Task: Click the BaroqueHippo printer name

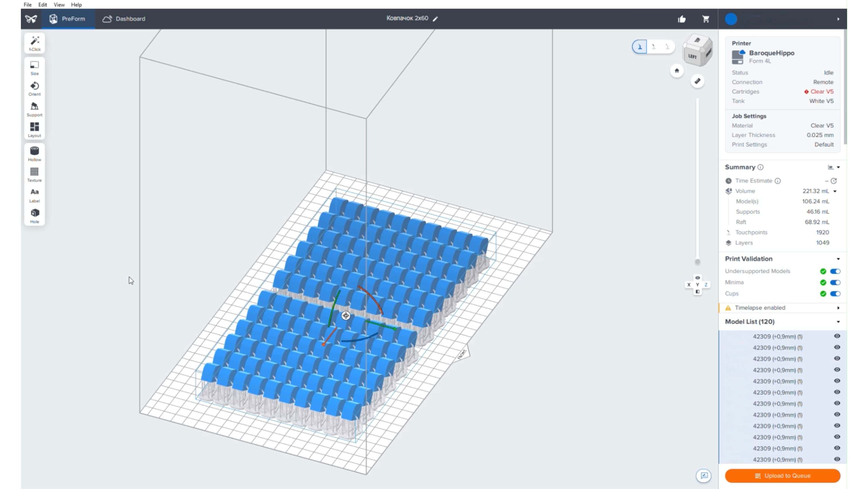Action: coord(772,53)
